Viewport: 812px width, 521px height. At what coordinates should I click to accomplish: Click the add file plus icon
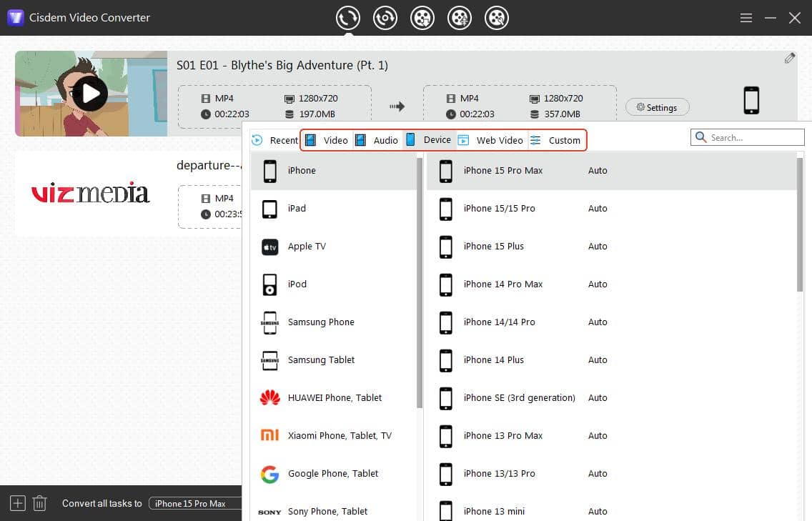18,503
